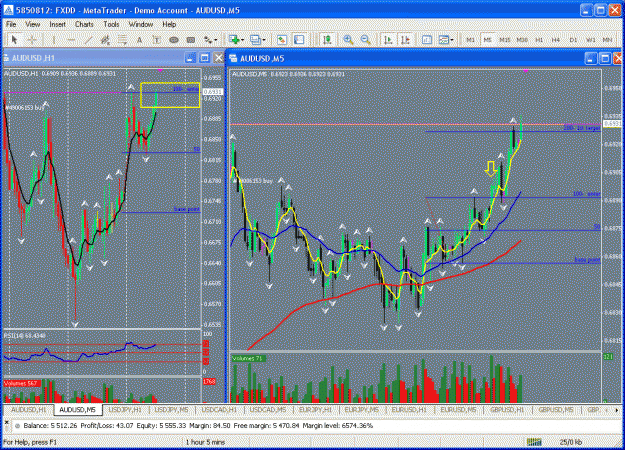Close the Terminal panel with small x
This screenshot has height=450, width=625.
6,421
